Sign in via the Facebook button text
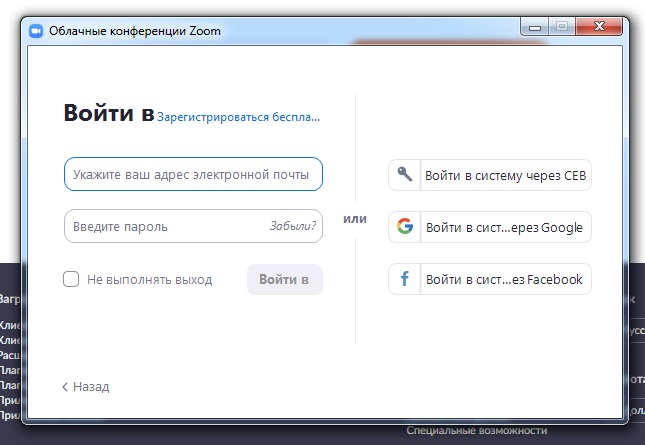 (x=504, y=280)
